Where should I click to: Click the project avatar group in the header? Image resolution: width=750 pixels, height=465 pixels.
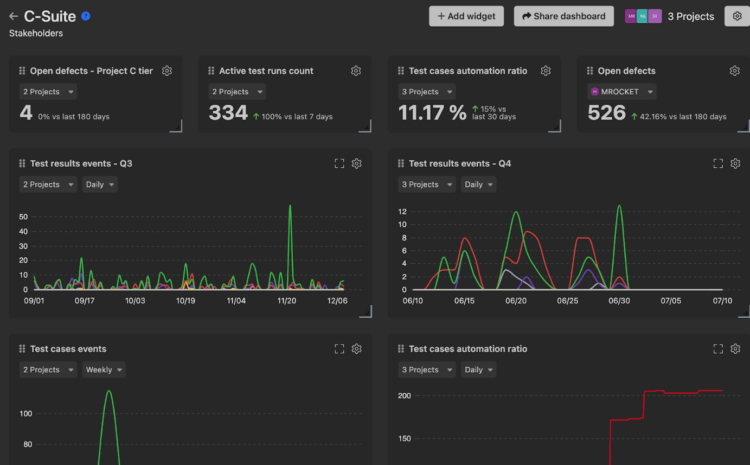click(643, 16)
